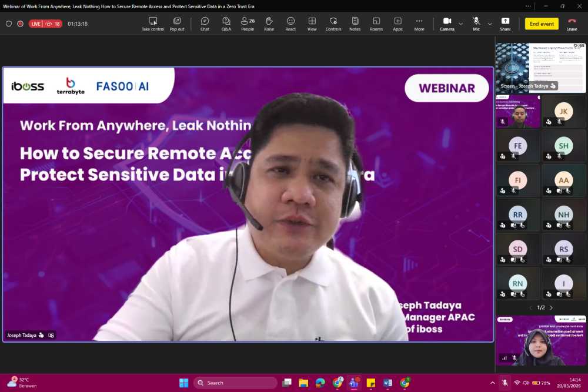
Task: Leave the meeting
Action: [572, 24]
